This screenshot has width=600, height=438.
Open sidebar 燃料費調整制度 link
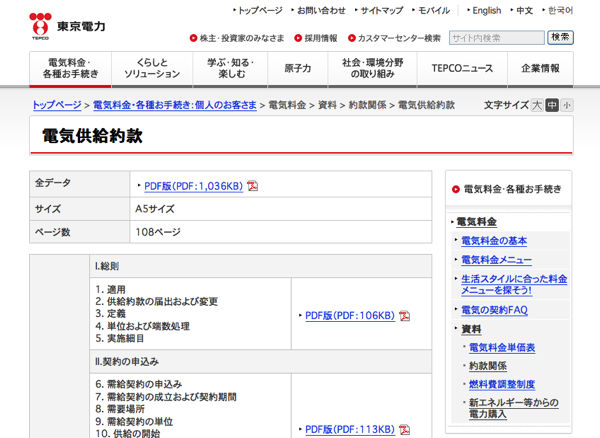502,384
